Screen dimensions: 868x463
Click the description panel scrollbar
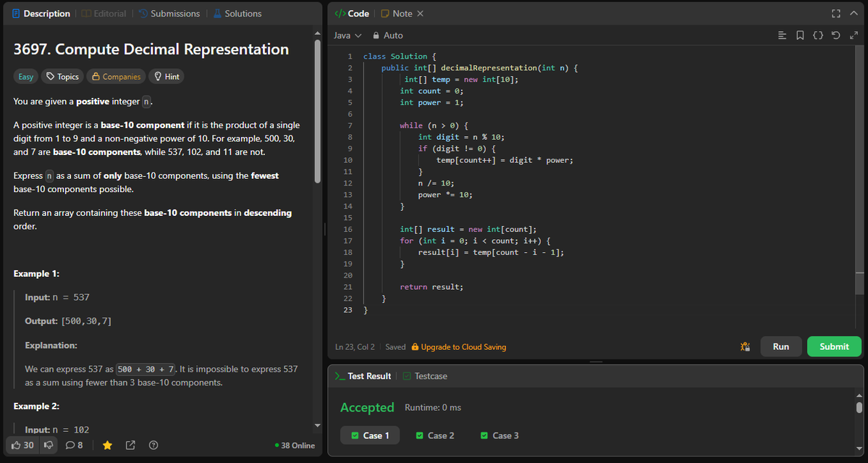318,111
